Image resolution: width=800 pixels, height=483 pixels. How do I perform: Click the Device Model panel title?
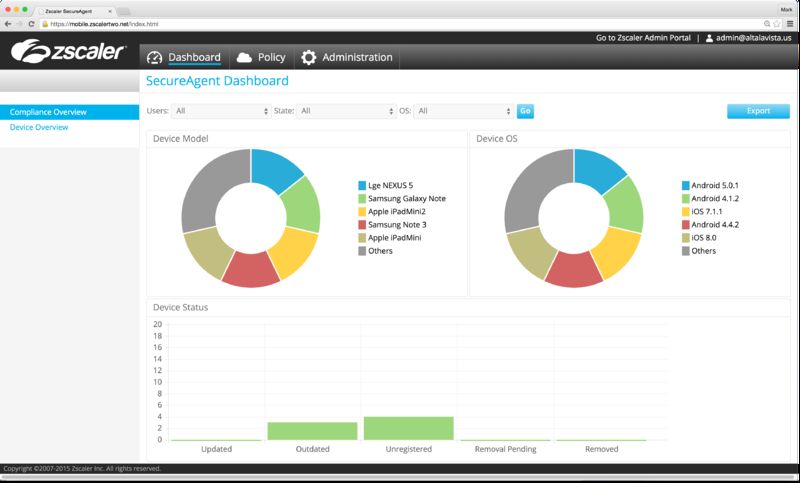tap(181, 139)
